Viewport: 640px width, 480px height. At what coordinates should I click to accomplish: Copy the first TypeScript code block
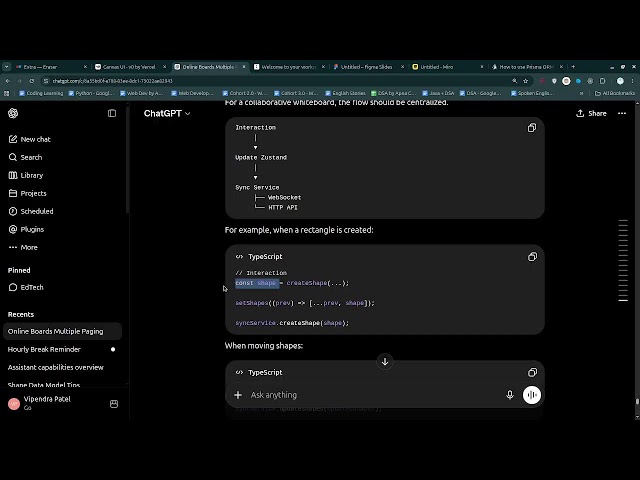[532, 256]
